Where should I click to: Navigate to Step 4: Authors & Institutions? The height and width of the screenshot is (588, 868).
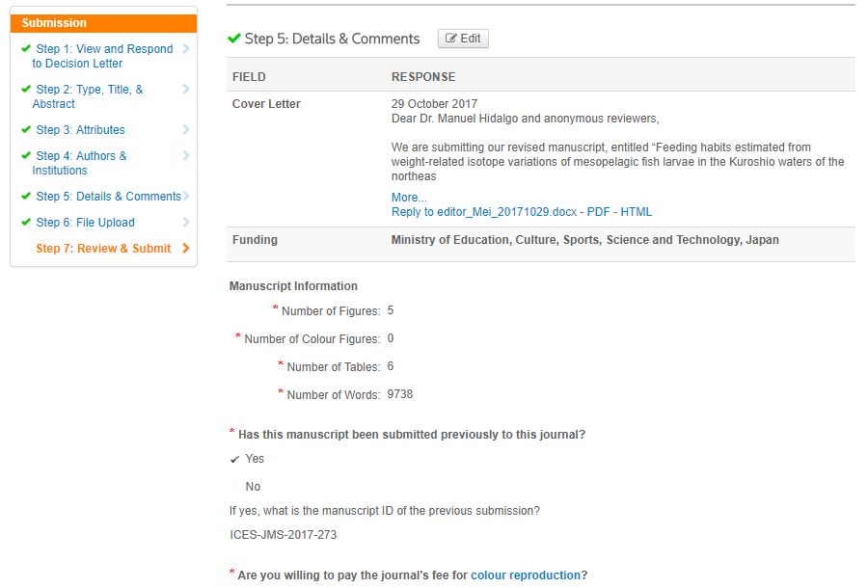(x=79, y=163)
